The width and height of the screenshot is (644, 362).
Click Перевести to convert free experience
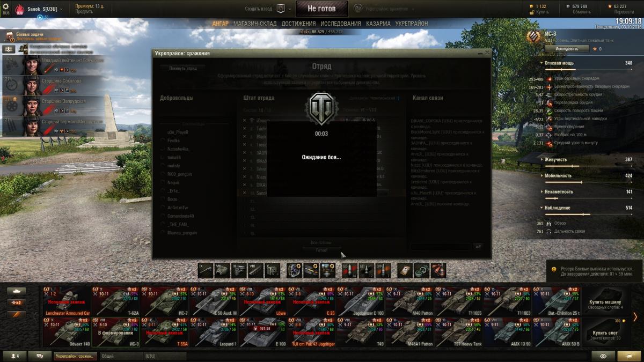(x=624, y=12)
